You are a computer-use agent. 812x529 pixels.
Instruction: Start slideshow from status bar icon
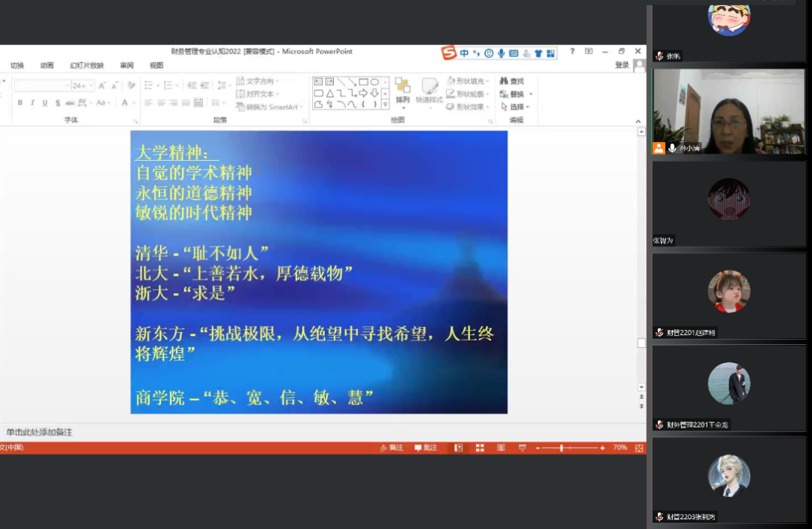click(x=522, y=448)
